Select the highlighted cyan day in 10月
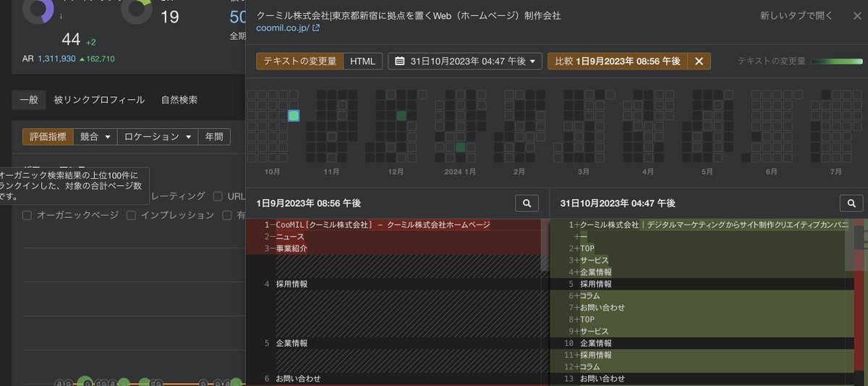868x386 pixels. 294,115
